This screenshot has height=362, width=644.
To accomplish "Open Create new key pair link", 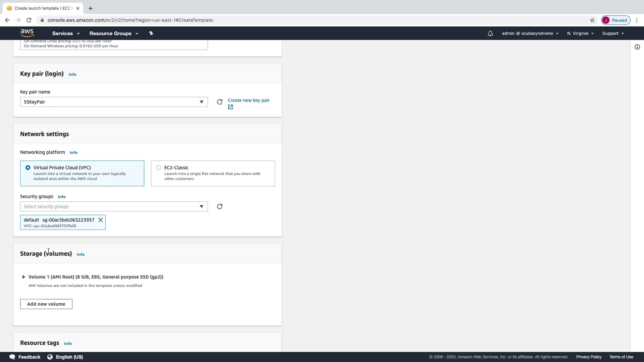I will (249, 100).
